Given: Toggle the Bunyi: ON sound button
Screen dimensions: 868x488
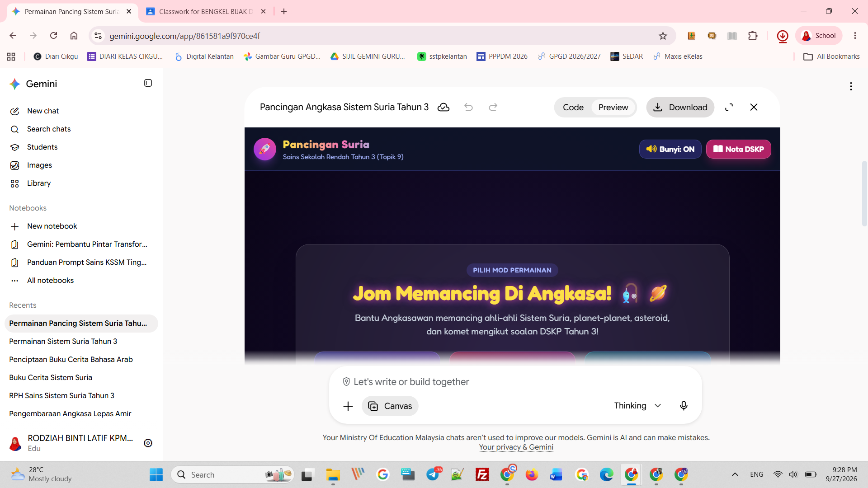Looking at the screenshot, I should point(670,149).
